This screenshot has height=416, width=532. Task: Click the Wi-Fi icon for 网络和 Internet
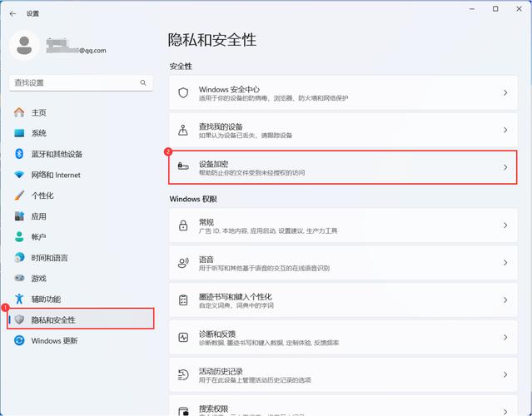[19, 175]
